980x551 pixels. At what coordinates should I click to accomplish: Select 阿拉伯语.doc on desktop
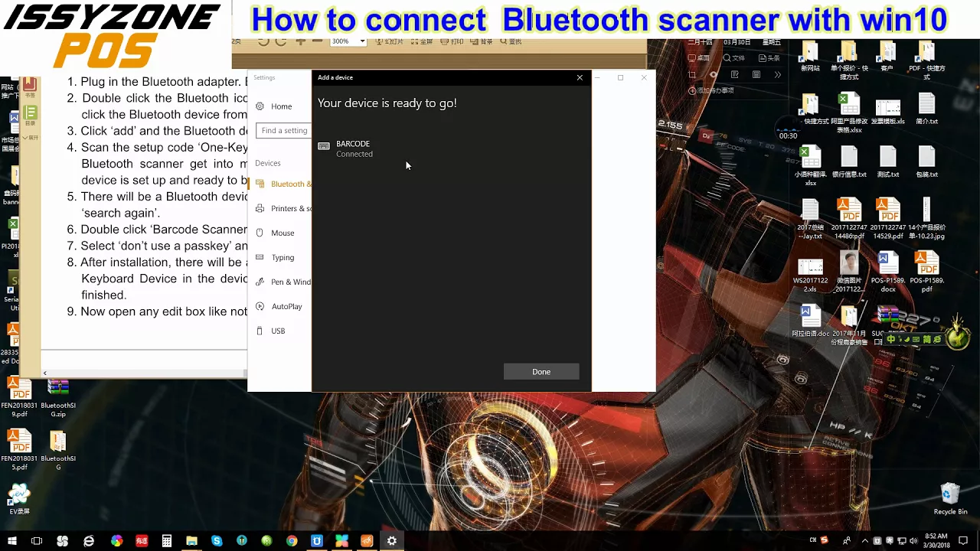tap(810, 321)
